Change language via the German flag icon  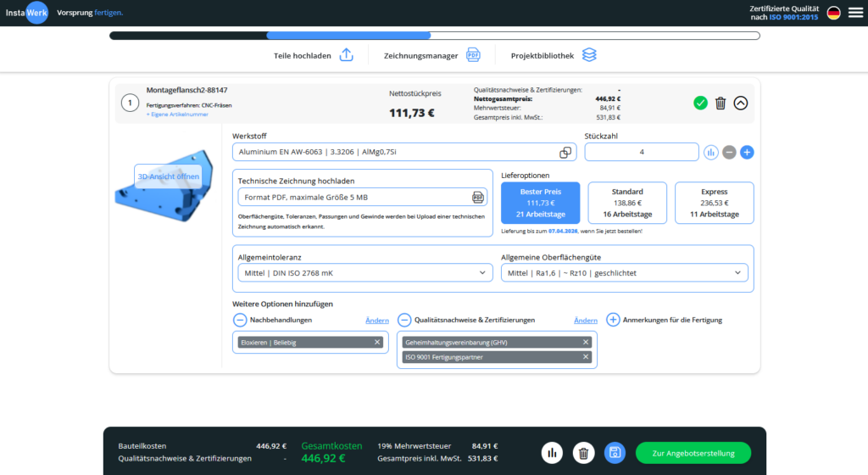(x=834, y=13)
